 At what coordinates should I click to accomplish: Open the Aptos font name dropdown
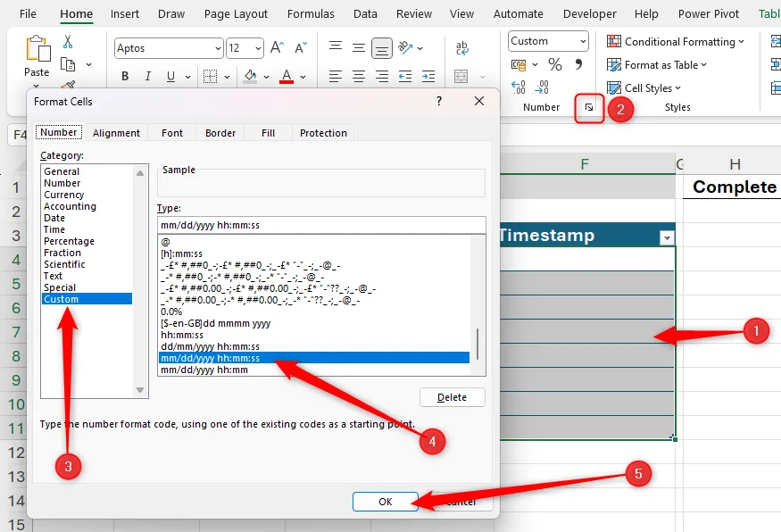[x=218, y=47]
